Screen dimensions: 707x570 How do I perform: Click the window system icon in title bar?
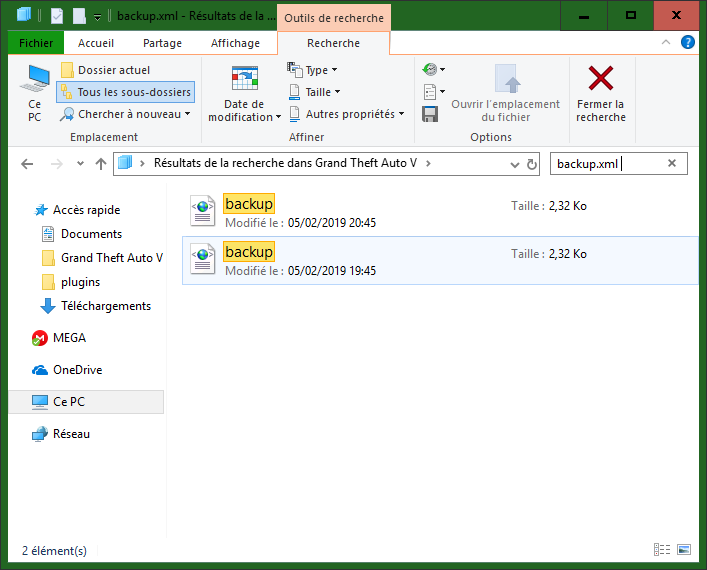point(24,14)
